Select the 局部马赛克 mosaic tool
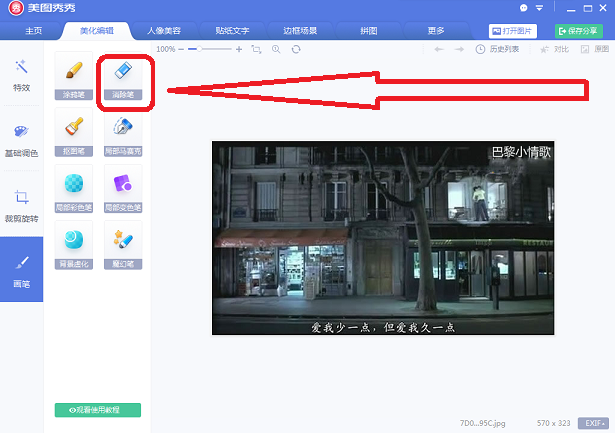 click(123, 133)
